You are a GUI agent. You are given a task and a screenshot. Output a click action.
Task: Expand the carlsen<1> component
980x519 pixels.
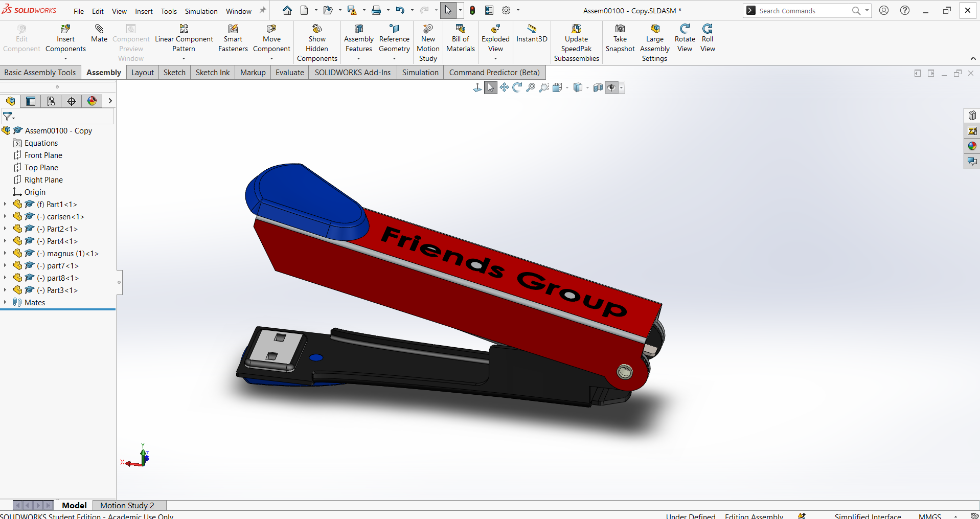(5, 217)
